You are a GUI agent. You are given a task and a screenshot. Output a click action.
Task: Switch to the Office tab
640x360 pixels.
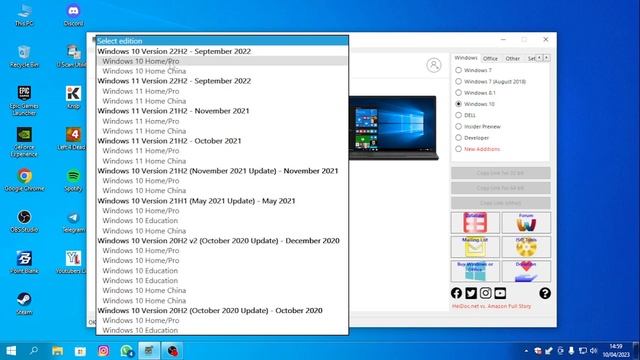pos(490,58)
